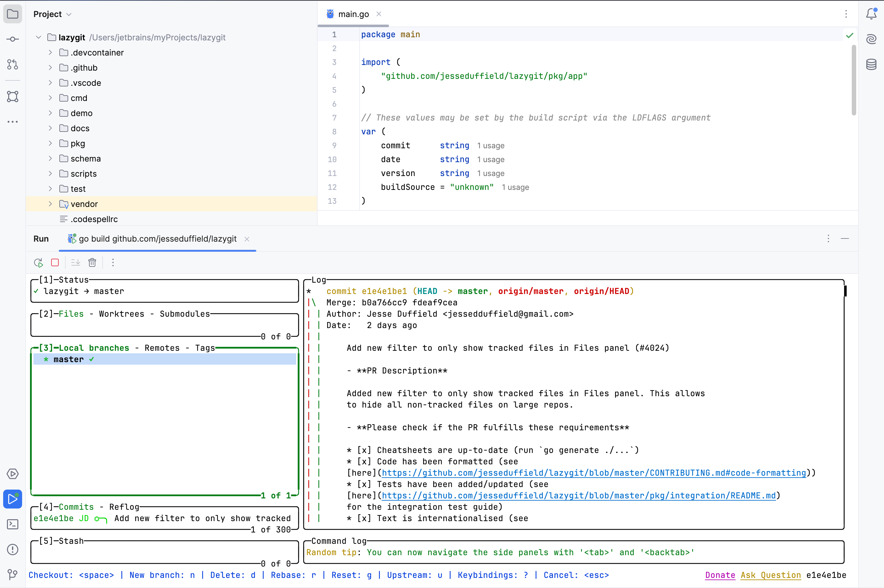Follow the CONTRIBUTING.md code-formatting link
884x588 pixels.
[593, 473]
